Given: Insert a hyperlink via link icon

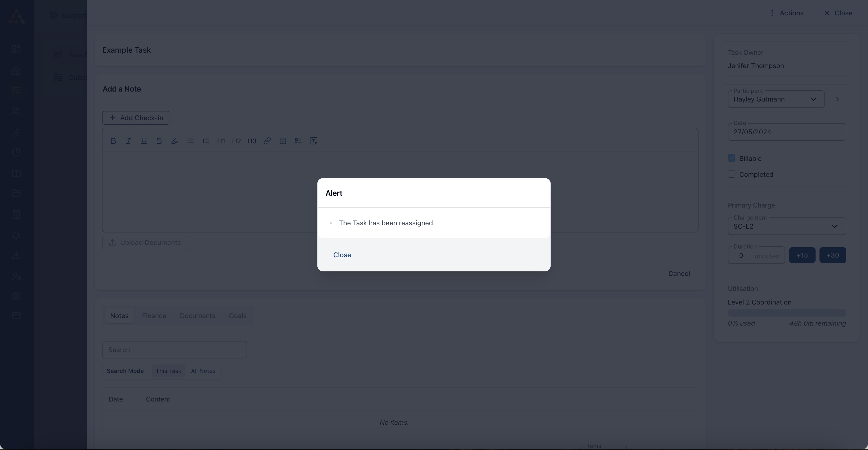Looking at the screenshot, I should click(x=267, y=141).
